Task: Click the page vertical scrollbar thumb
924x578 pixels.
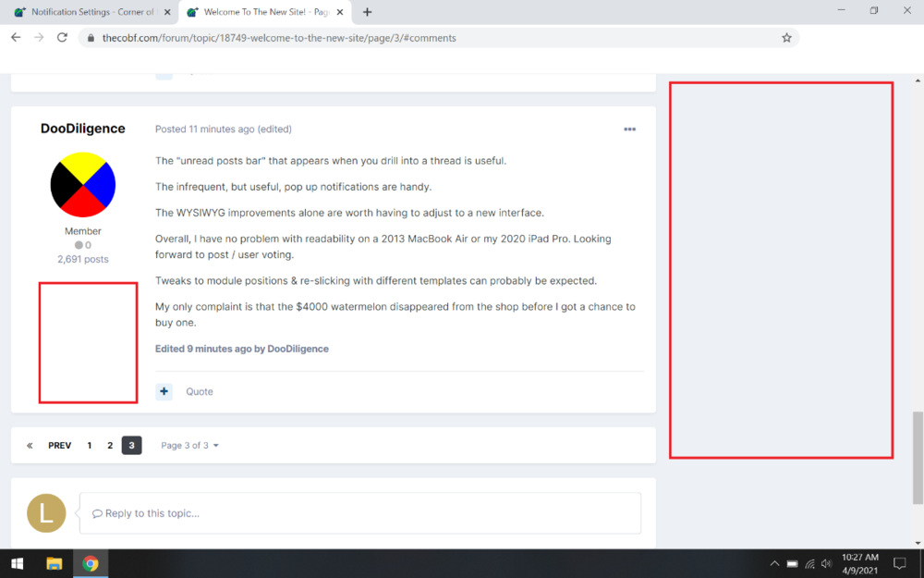Action: (x=918, y=458)
